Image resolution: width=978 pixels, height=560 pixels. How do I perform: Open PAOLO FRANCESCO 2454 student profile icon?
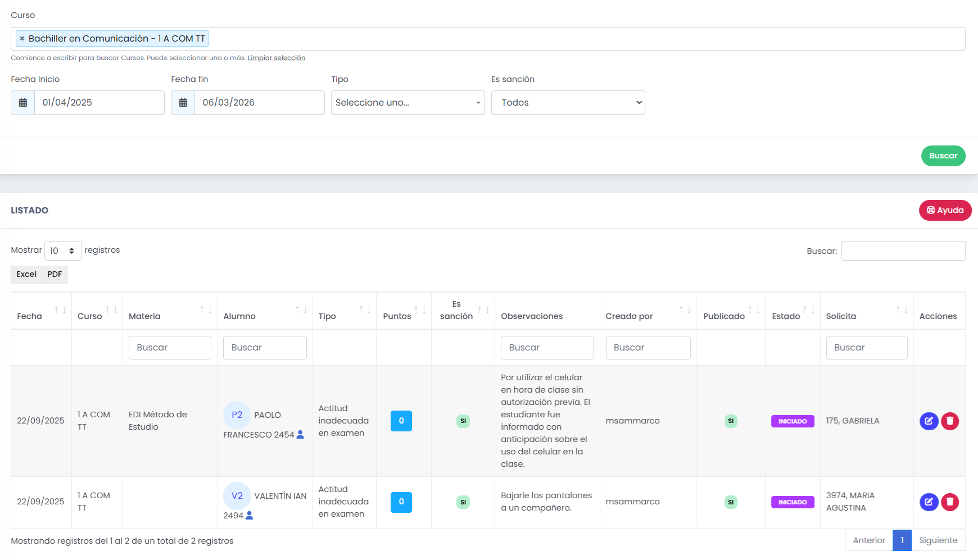point(300,435)
